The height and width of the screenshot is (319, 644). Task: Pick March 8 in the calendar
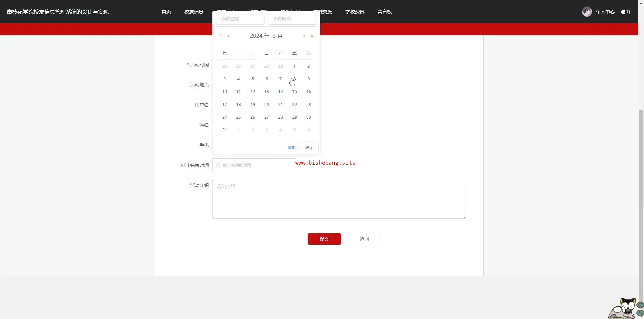(x=294, y=79)
